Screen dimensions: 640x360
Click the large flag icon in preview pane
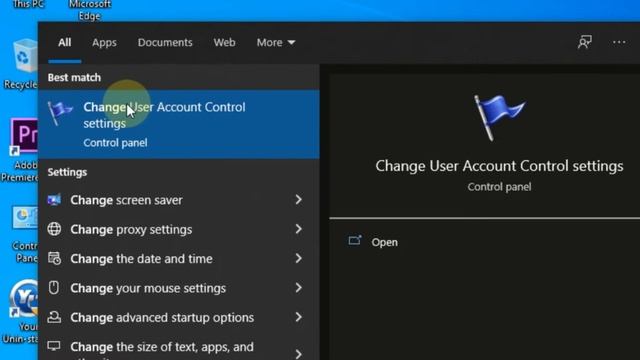tap(499, 118)
